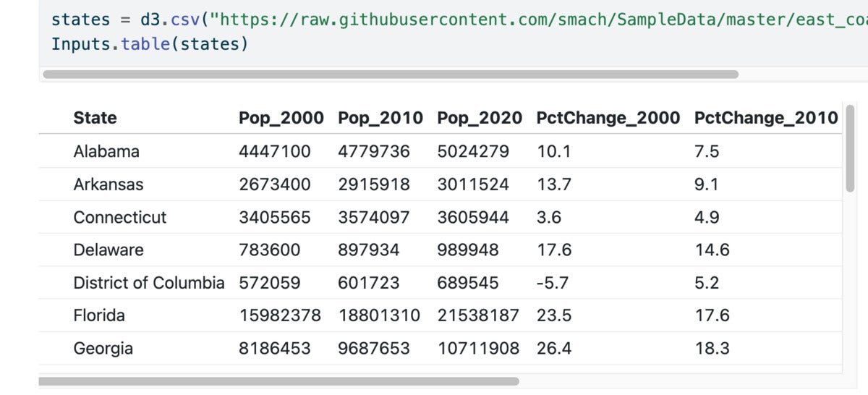Click the table's bottom horizontal scrollbar

[x=278, y=381]
